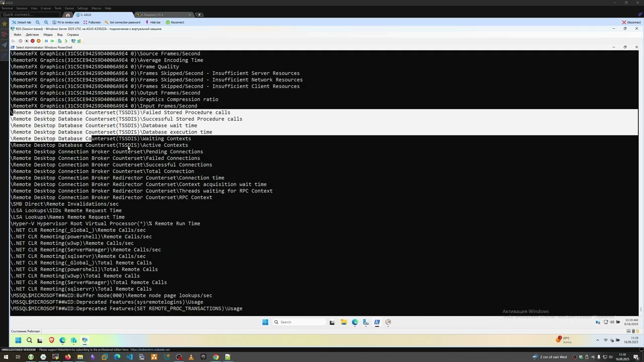Open the Действие menu
The height and width of the screenshot is (362, 644).
point(32,35)
